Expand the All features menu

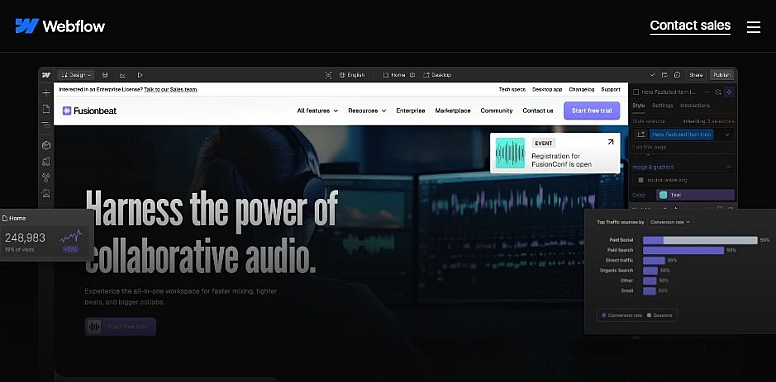(317, 111)
